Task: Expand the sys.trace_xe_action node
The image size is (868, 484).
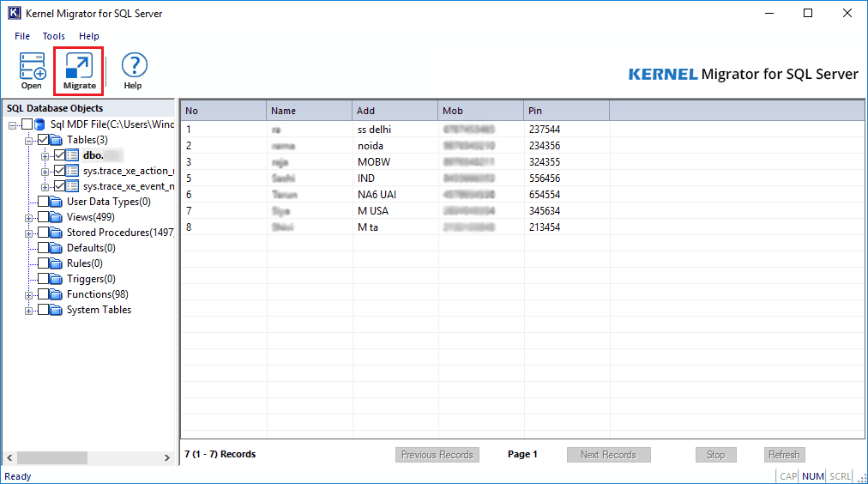Action: 45,172
